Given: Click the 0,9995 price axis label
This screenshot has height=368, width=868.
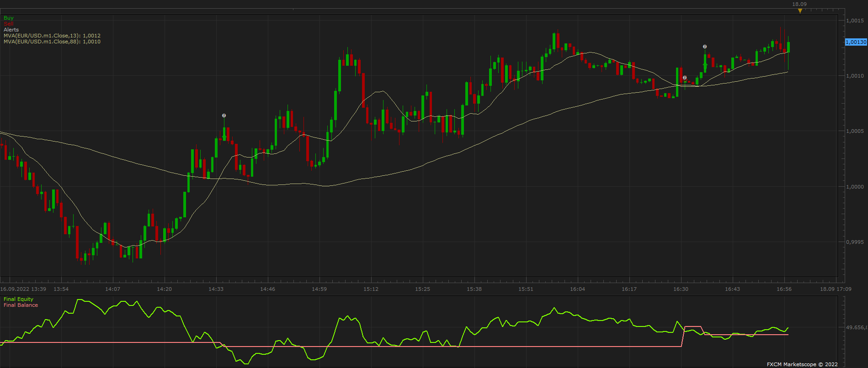Looking at the screenshot, I should pos(855,242).
